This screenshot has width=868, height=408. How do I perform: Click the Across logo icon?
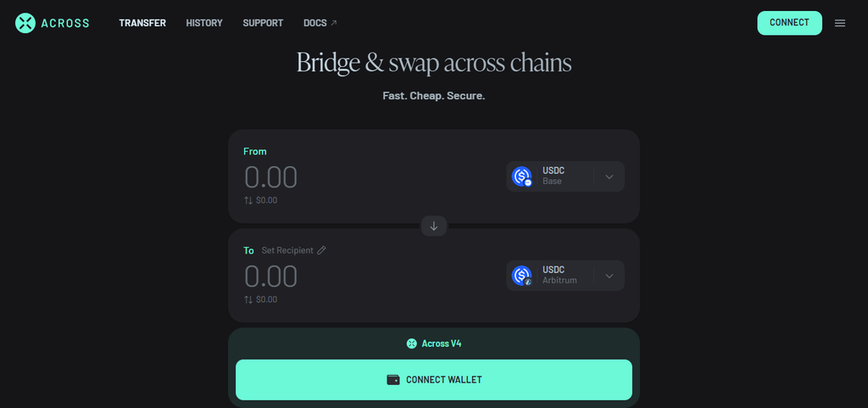pyautogui.click(x=25, y=23)
